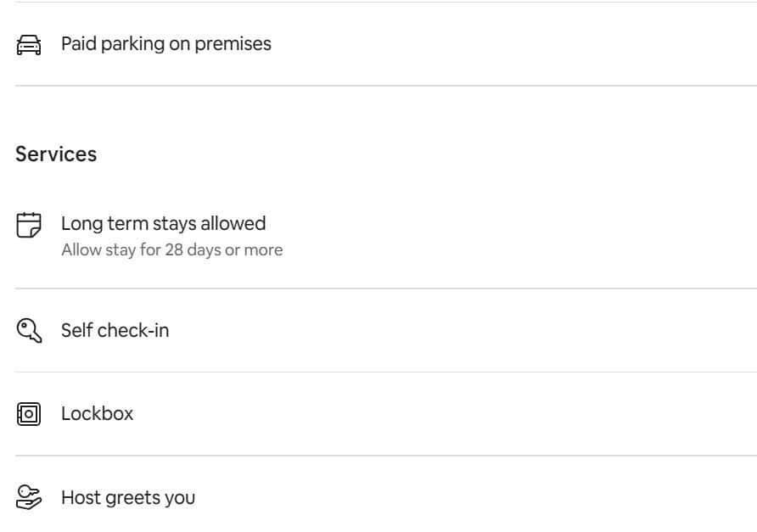Viewport: 757px width, 532px height.
Task: Select the 'Host greets you' label
Action: [128, 497]
